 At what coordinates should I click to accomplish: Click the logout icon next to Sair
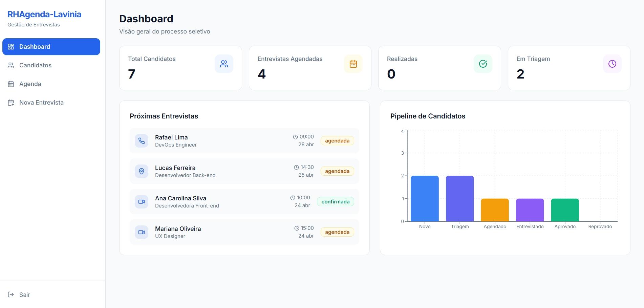click(11, 294)
